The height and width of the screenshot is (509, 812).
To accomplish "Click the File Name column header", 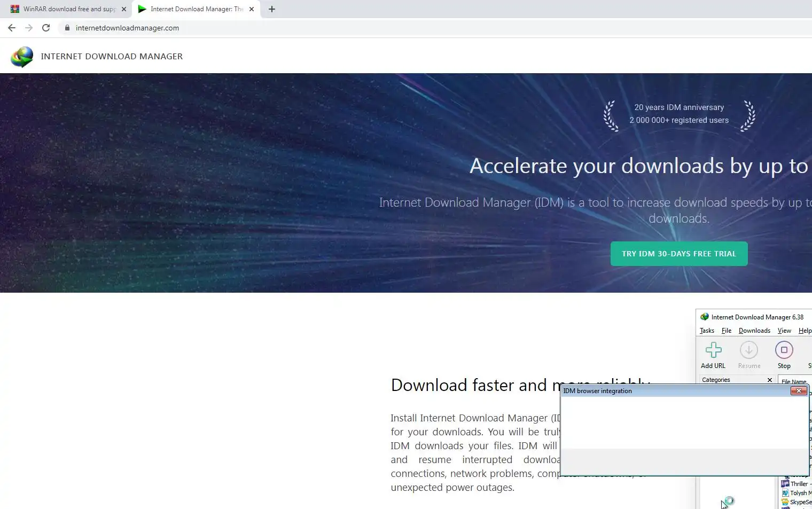I will (x=794, y=381).
